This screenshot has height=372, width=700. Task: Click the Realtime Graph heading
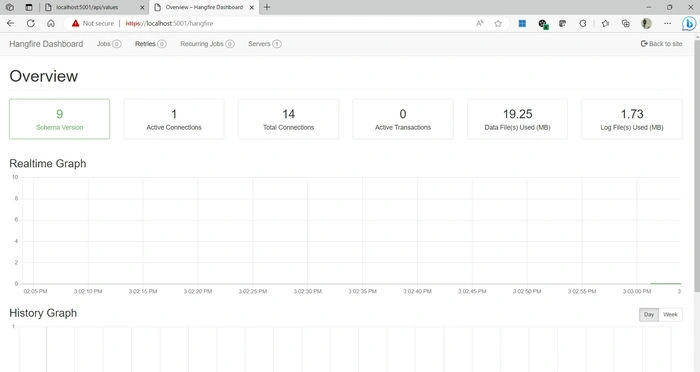[x=48, y=163]
